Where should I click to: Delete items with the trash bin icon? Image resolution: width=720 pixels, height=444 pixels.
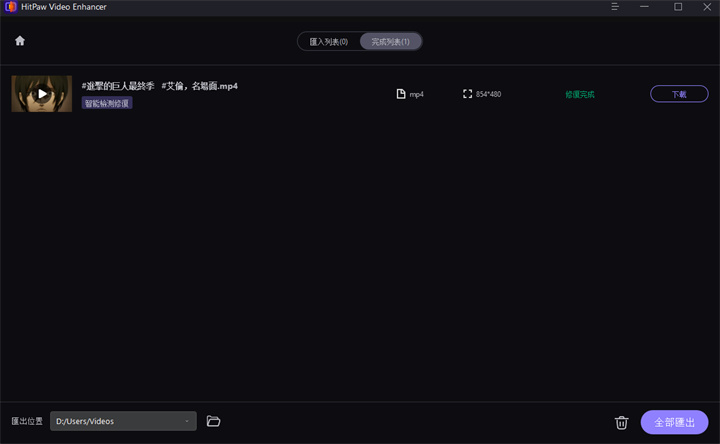click(621, 422)
